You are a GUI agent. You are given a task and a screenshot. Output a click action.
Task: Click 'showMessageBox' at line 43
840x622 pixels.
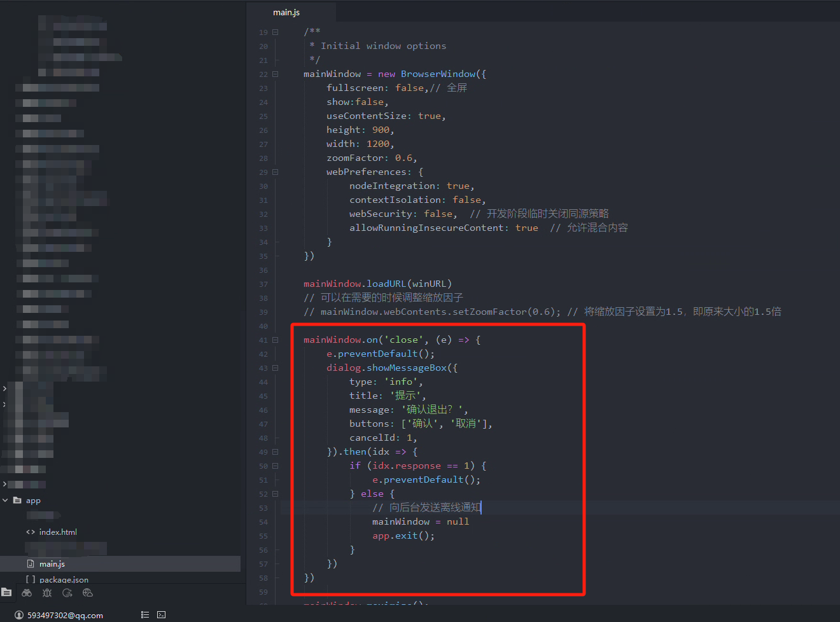pos(407,368)
